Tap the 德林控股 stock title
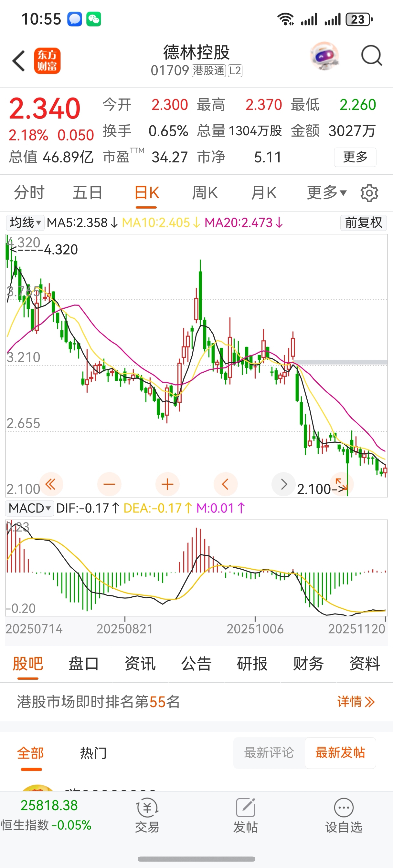The image size is (393, 868). [x=197, y=52]
